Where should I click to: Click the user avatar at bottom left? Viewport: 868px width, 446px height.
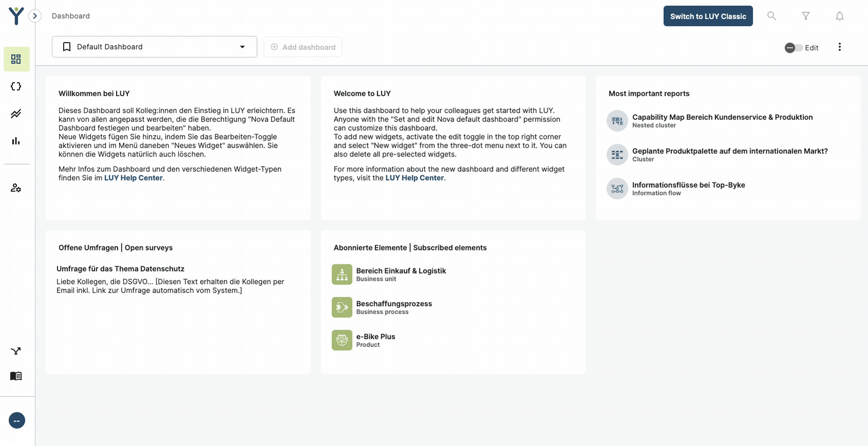tap(17, 420)
